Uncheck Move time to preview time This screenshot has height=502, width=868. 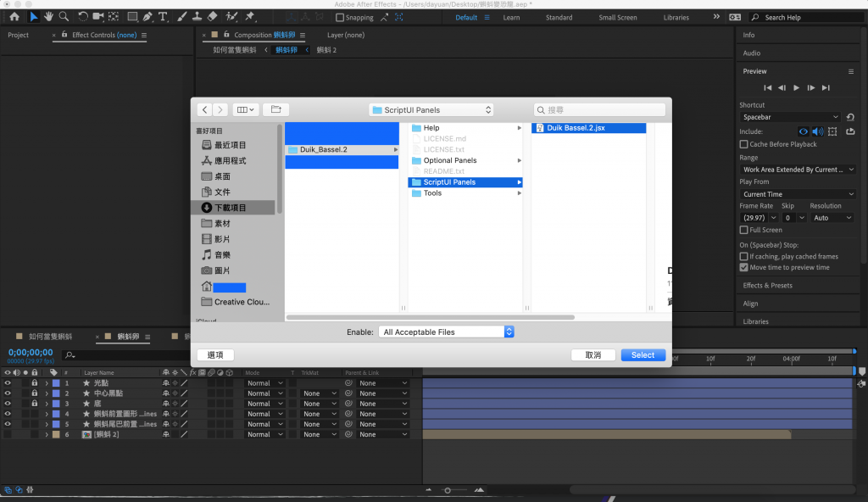click(744, 267)
